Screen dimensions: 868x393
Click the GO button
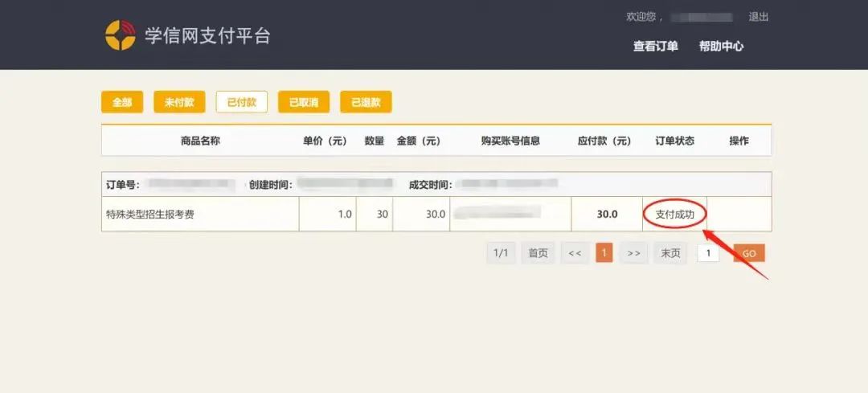pos(749,253)
